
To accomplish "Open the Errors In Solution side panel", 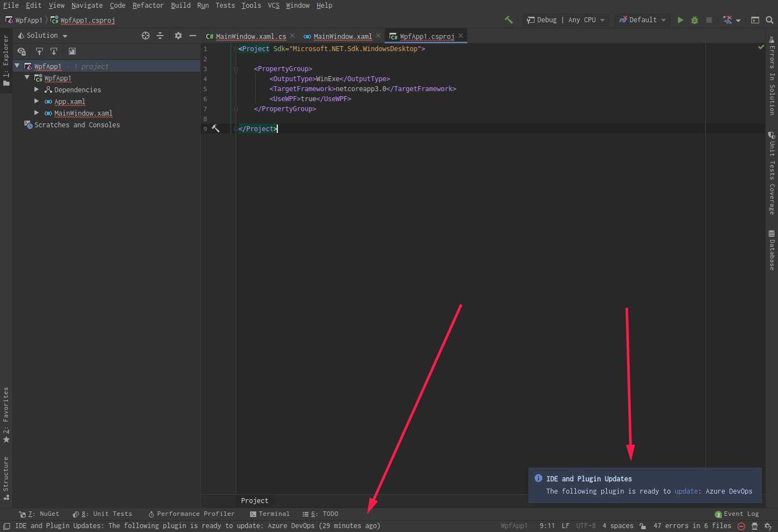I will click(772, 75).
